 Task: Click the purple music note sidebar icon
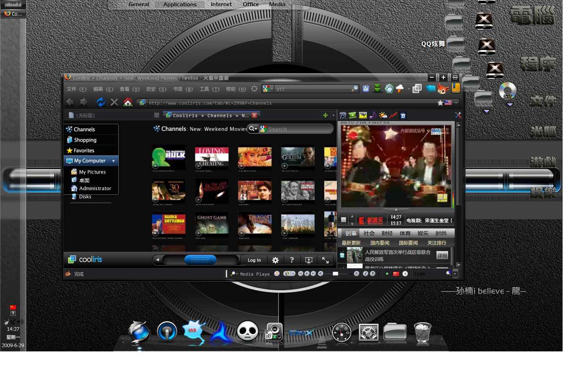(373, 115)
